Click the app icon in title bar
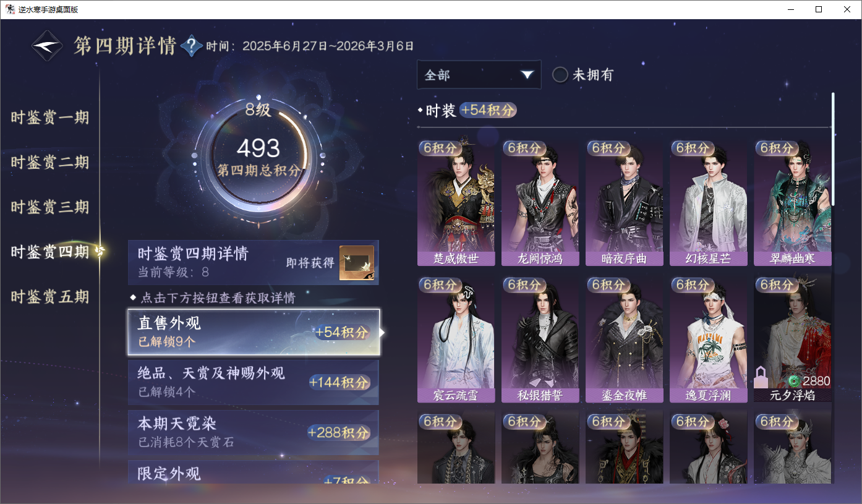The width and height of the screenshot is (862, 504). click(10, 9)
